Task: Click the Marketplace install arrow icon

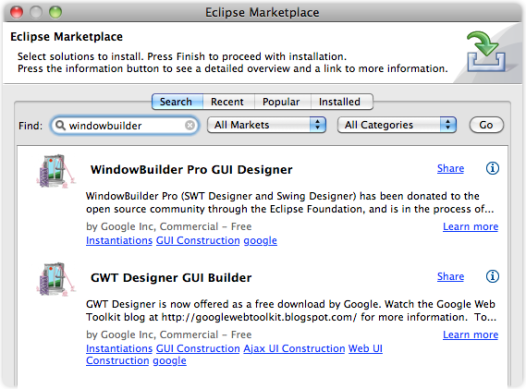Action: coord(486,51)
